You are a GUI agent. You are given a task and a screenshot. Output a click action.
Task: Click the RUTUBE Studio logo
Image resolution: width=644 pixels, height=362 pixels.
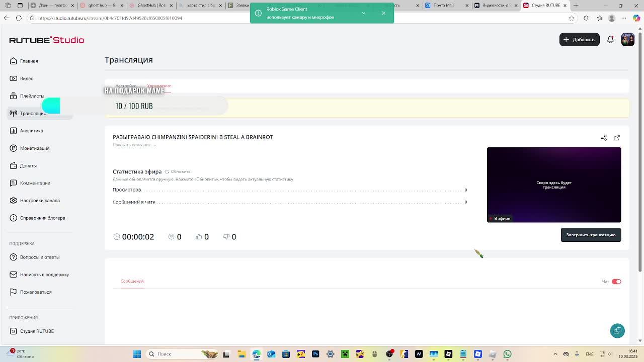(46, 40)
